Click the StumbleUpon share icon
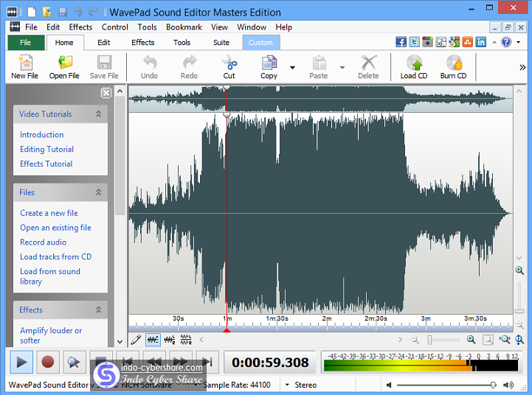 [x=467, y=42]
